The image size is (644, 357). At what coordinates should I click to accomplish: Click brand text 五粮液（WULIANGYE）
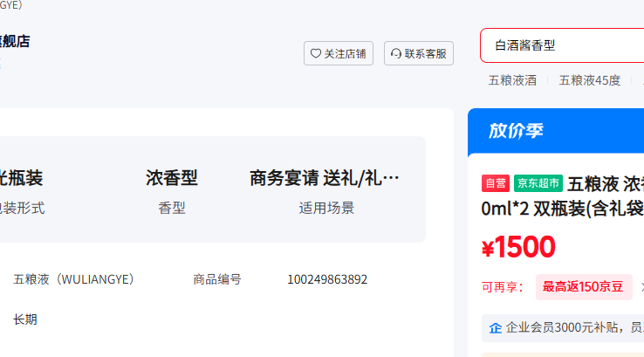[x=73, y=279]
